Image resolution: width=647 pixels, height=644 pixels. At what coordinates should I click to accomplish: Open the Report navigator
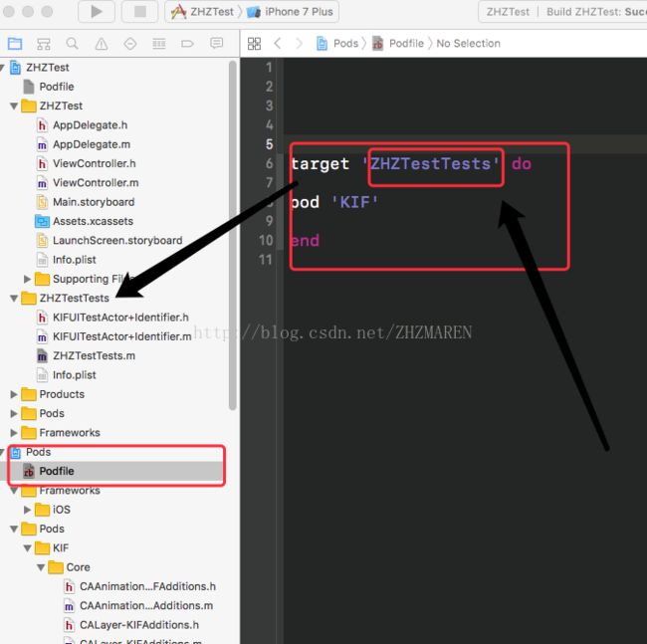(x=216, y=43)
